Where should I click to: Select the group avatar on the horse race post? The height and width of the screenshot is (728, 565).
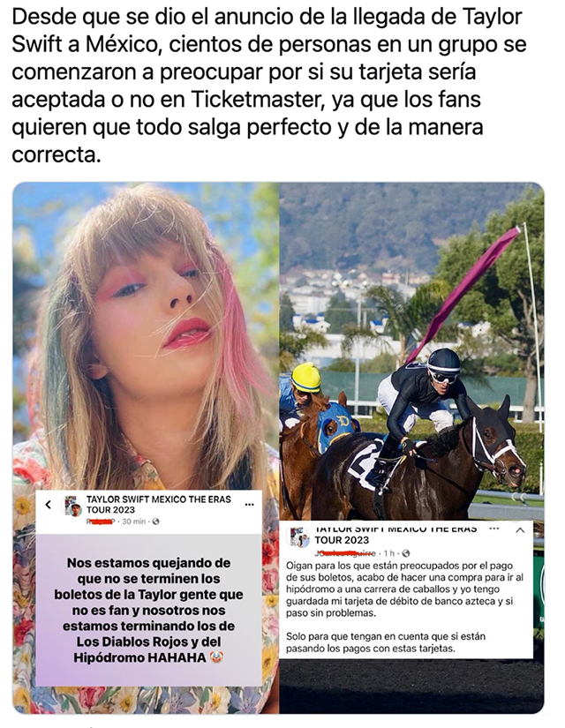299,537
